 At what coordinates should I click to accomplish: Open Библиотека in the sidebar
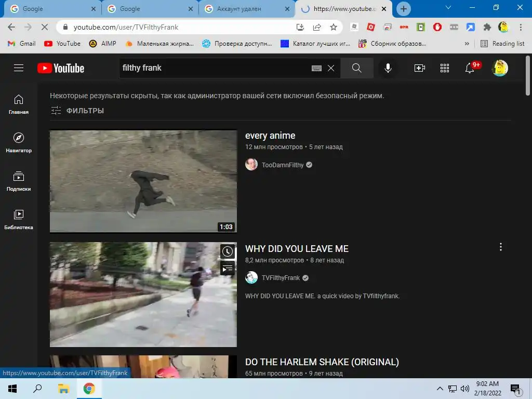click(x=19, y=220)
